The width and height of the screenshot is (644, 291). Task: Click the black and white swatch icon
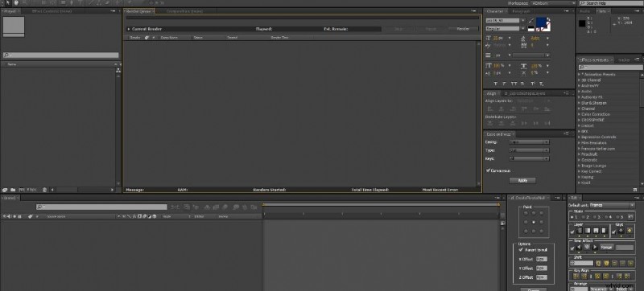coord(530,28)
